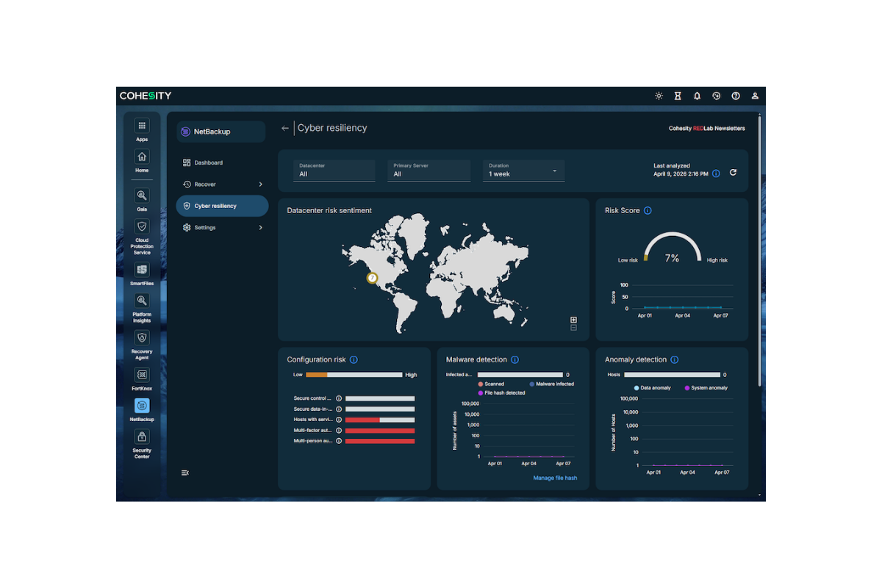Viewport: 882px width, 588px height.
Task: Select the Recover menu item
Action: coord(222,184)
